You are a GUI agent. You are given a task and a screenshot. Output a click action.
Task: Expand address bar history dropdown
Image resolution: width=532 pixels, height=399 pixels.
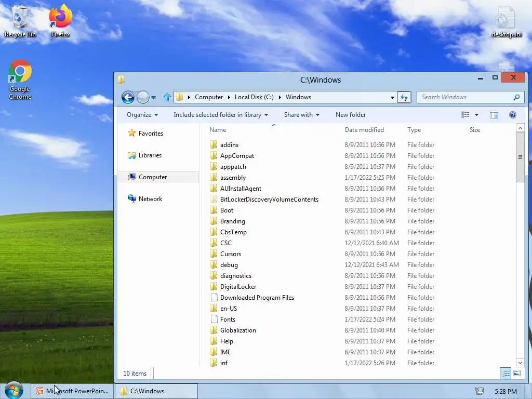coord(392,97)
